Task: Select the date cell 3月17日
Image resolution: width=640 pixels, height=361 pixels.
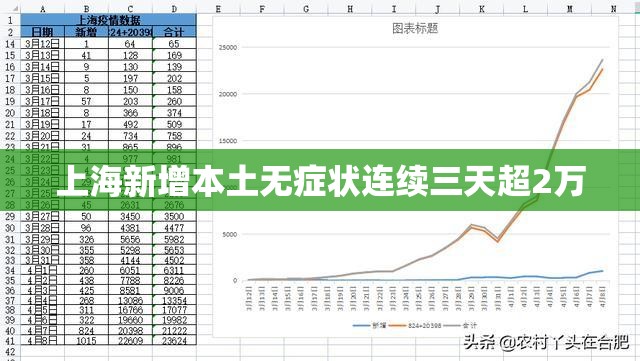Action: tap(42, 101)
